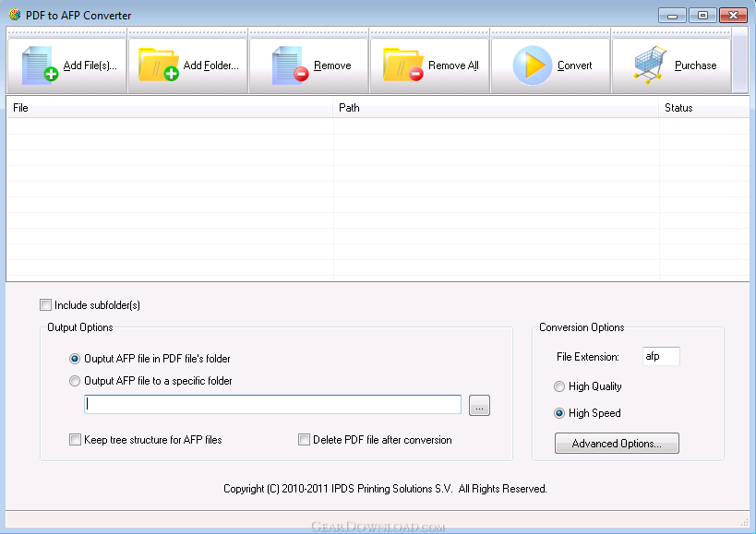
Task: Open the Advanced Options dialog
Action: click(x=617, y=443)
